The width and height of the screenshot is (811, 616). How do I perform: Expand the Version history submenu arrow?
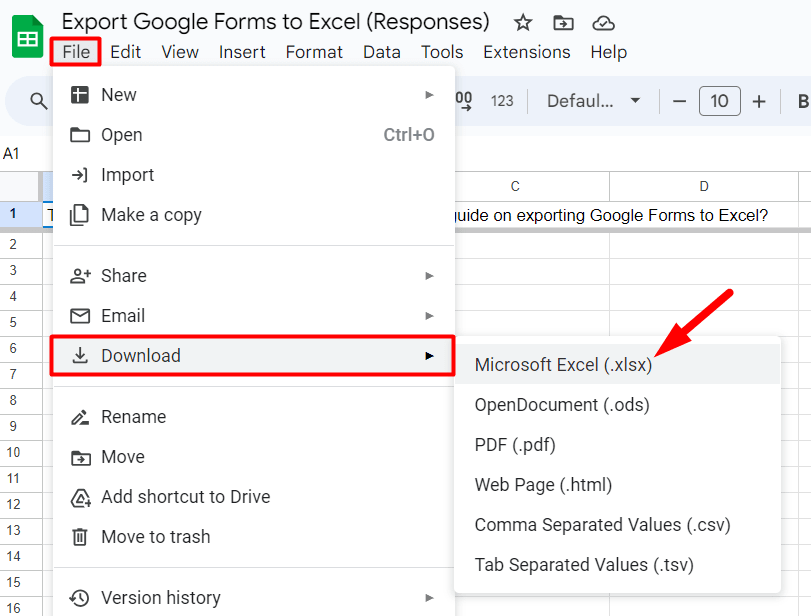coord(429,598)
